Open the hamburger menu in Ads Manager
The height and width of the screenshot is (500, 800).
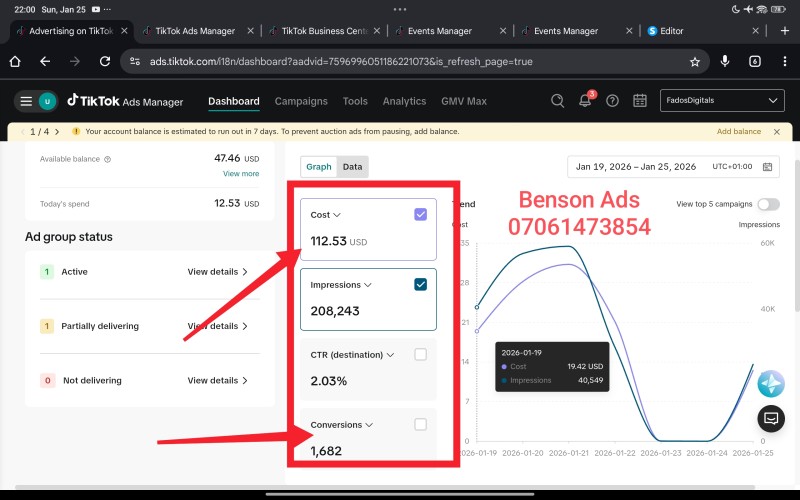[26, 101]
